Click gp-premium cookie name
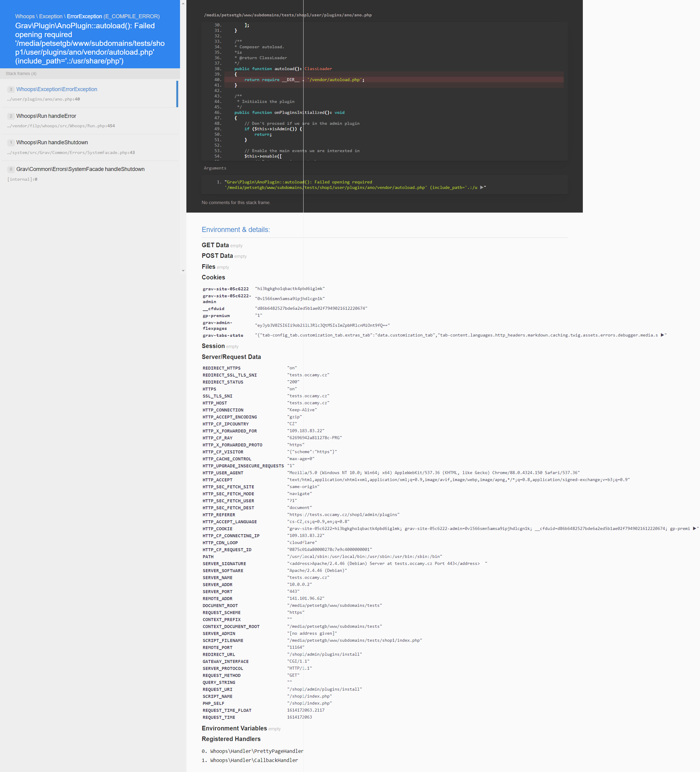This screenshot has width=700, height=772. [216, 316]
